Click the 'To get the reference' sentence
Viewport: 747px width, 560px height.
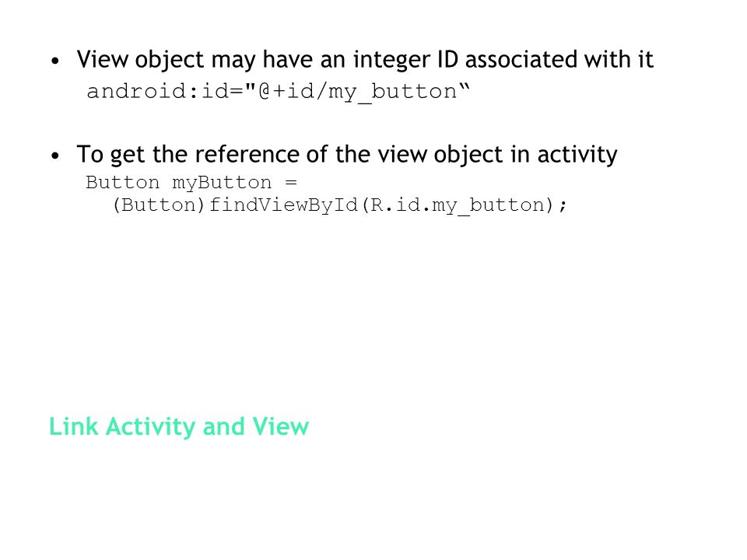pyautogui.click(x=347, y=155)
